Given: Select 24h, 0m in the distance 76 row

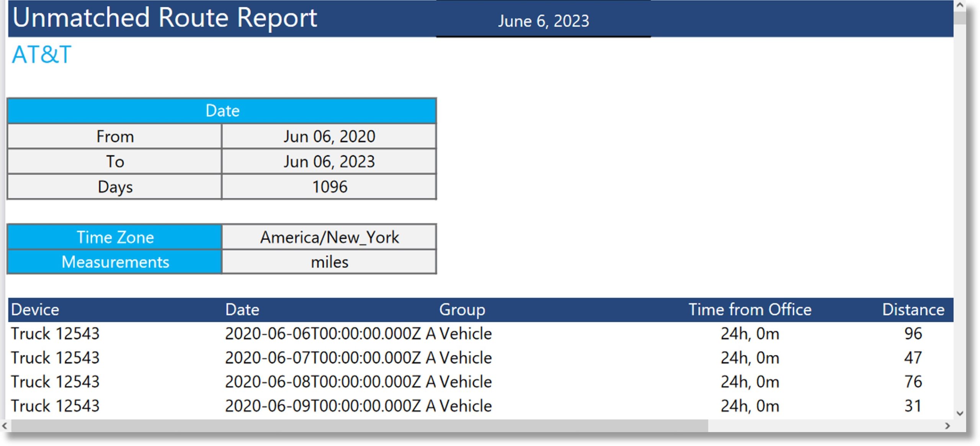Looking at the screenshot, I should coord(750,382).
